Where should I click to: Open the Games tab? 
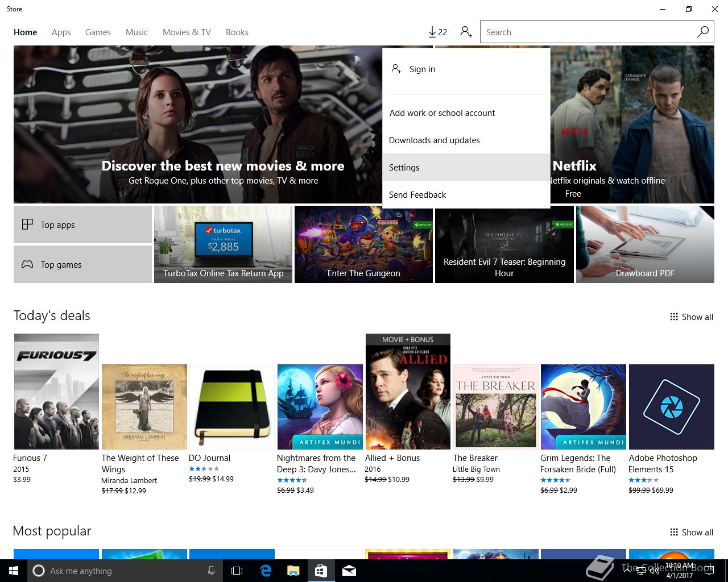coord(98,32)
